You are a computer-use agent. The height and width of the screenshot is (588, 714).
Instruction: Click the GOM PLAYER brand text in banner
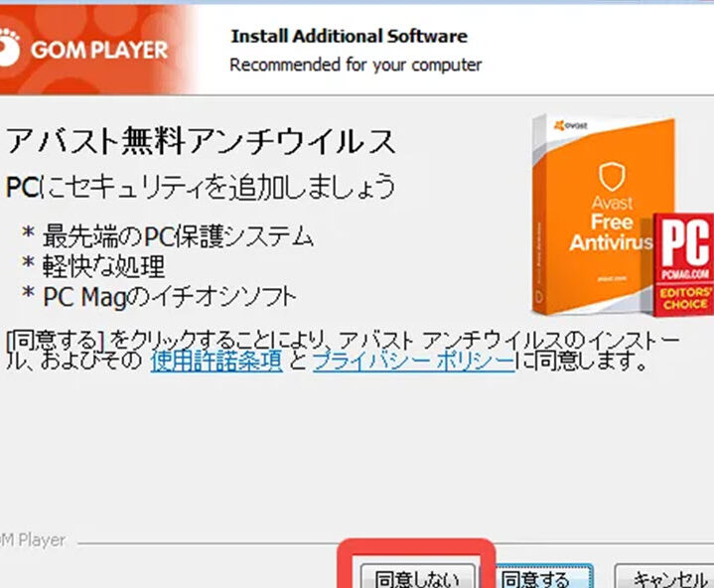tap(100, 50)
